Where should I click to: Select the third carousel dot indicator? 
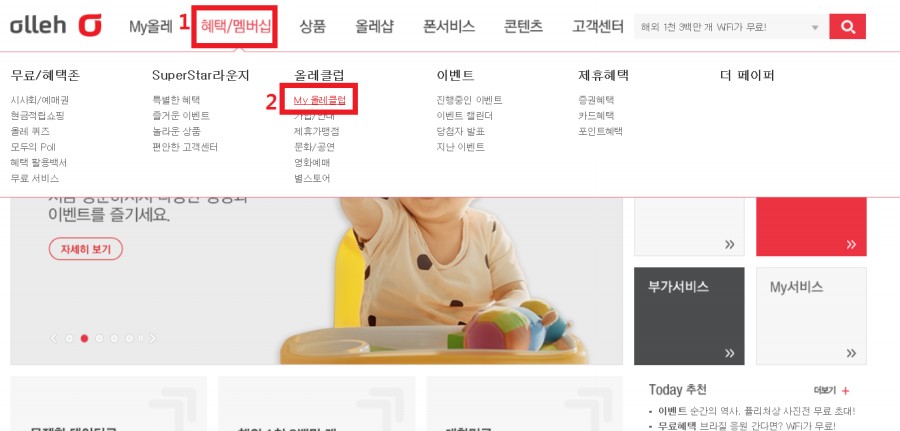[99, 339]
